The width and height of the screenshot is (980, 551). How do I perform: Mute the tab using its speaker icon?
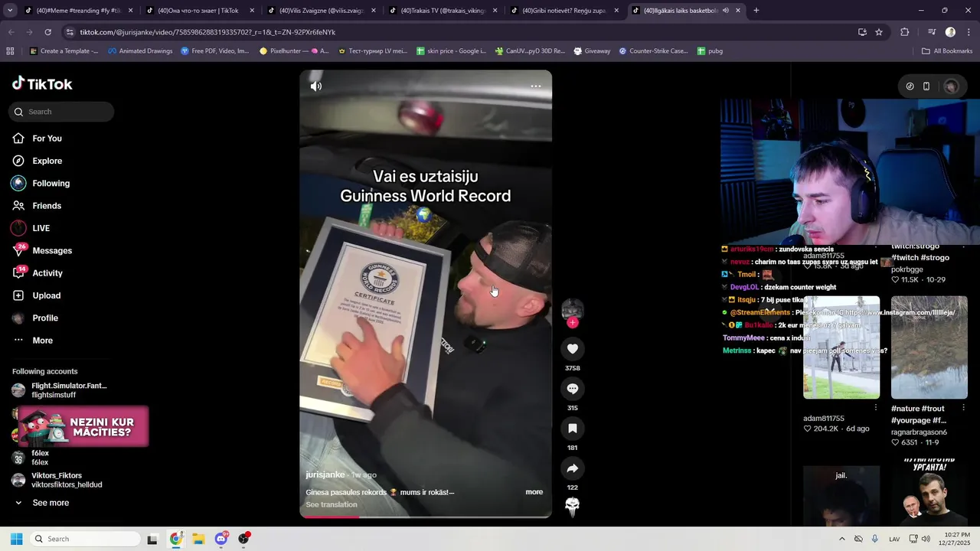point(725,11)
